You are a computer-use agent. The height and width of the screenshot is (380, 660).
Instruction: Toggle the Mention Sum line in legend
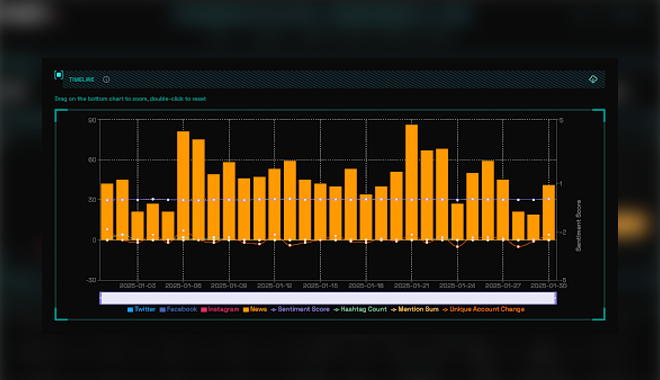tap(415, 309)
